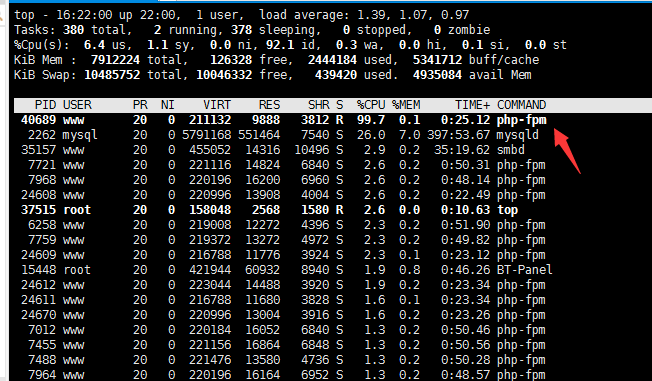The width and height of the screenshot is (652, 381).
Task: Click PID 7964 in the list
Action: [x=42, y=374]
